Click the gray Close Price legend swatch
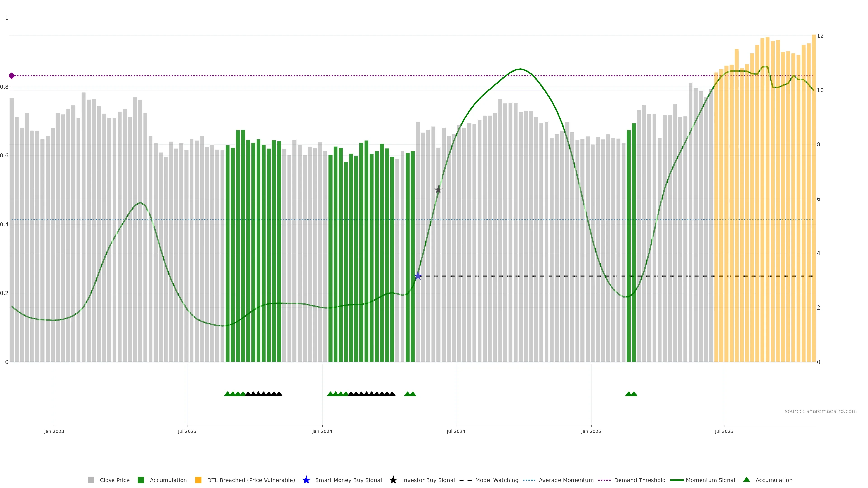868x488 pixels. pyautogui.click(x=91, y=480)
